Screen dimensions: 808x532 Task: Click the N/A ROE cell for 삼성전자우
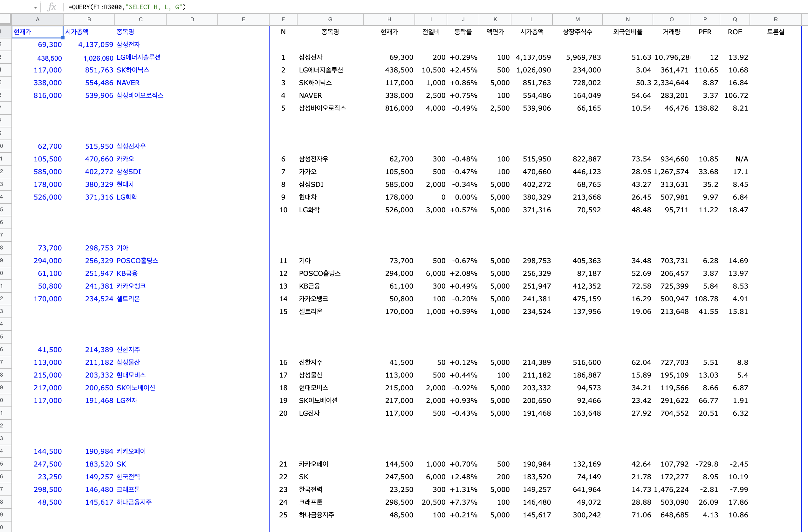(x=742, y=159)
